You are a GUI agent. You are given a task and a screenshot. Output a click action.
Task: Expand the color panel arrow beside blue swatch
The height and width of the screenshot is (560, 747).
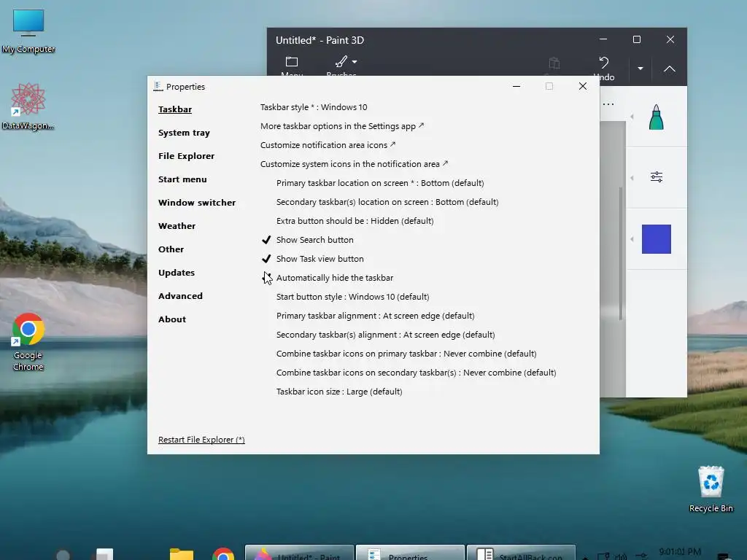click(x=632, y=239)
